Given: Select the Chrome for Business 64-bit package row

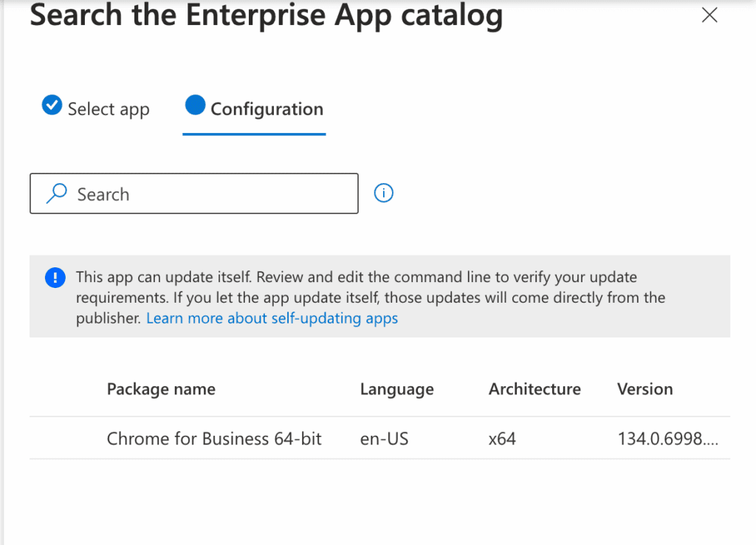Looking at the screenshot, I should pos(214,438).
